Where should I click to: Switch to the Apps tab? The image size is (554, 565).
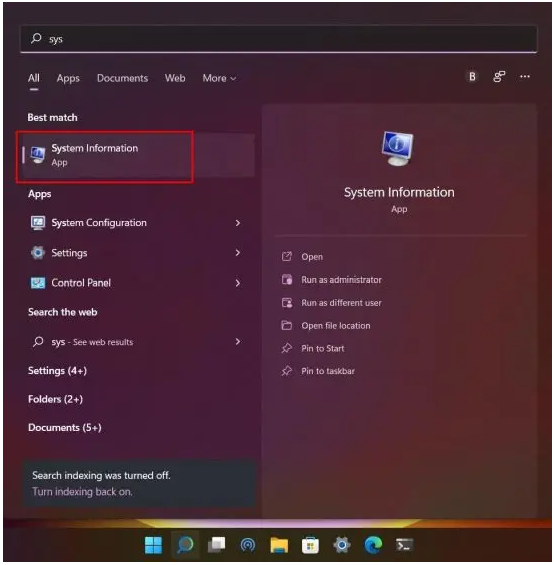68,78
